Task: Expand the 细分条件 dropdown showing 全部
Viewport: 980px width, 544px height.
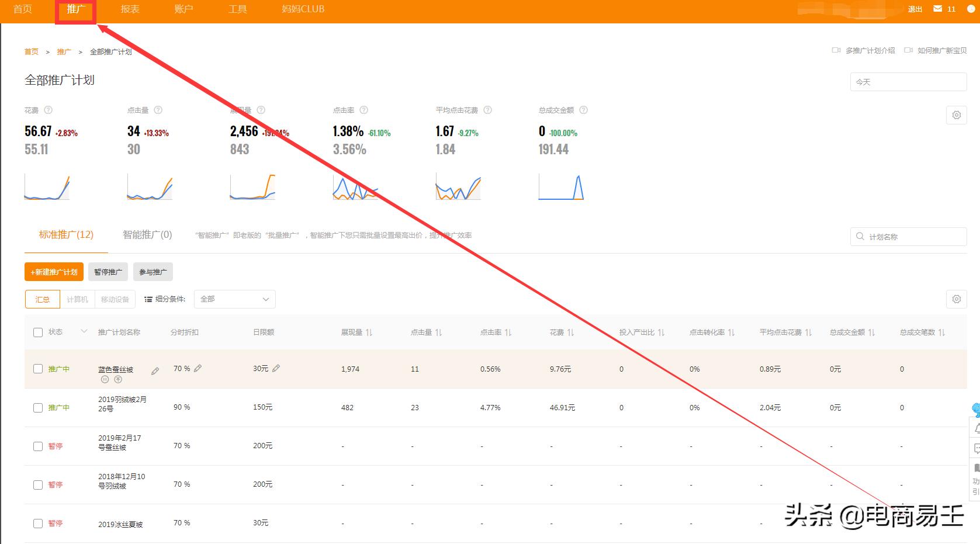Action: (234, 299)
